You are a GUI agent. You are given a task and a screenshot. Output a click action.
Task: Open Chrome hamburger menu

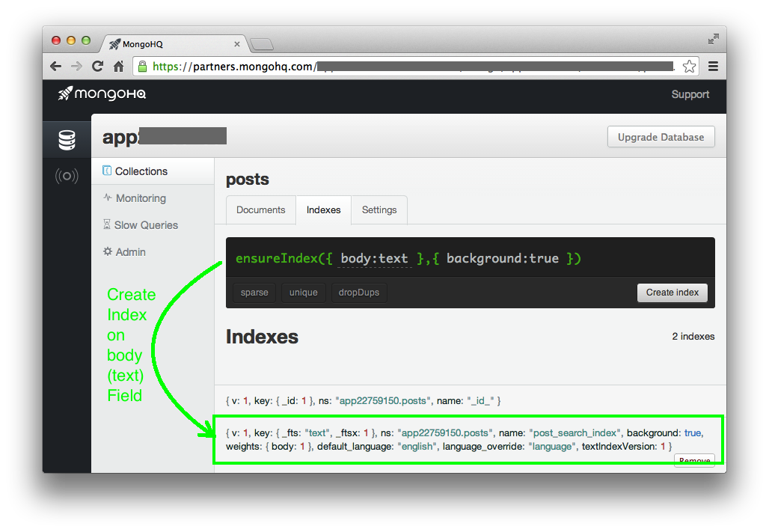pyautogui.click(x=713, y=67)
